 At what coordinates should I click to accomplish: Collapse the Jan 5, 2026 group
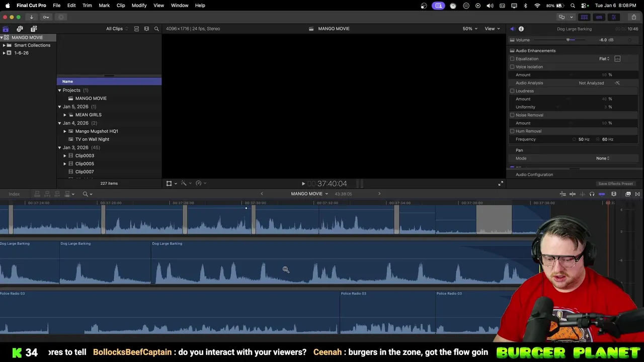pyautogui.click(x=59, y=107)
